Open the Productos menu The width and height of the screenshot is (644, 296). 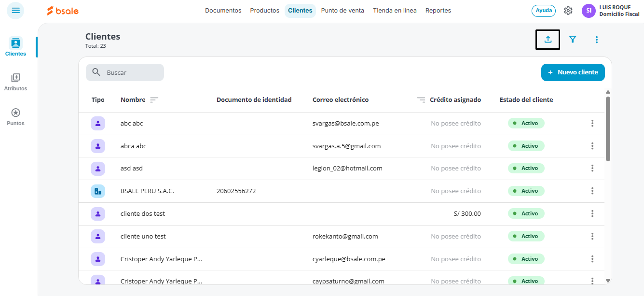264,11
